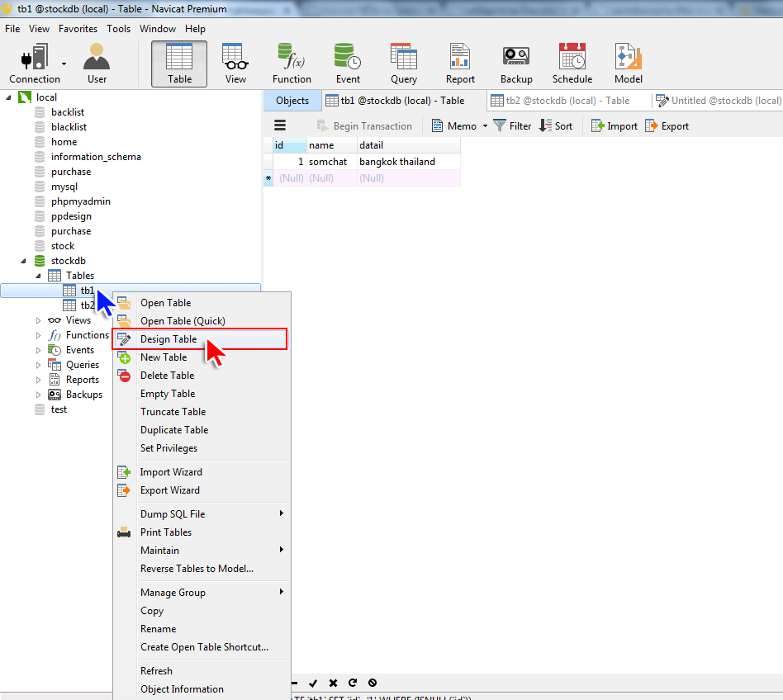
Task: Click the Filter button
Action: point(512,126)
